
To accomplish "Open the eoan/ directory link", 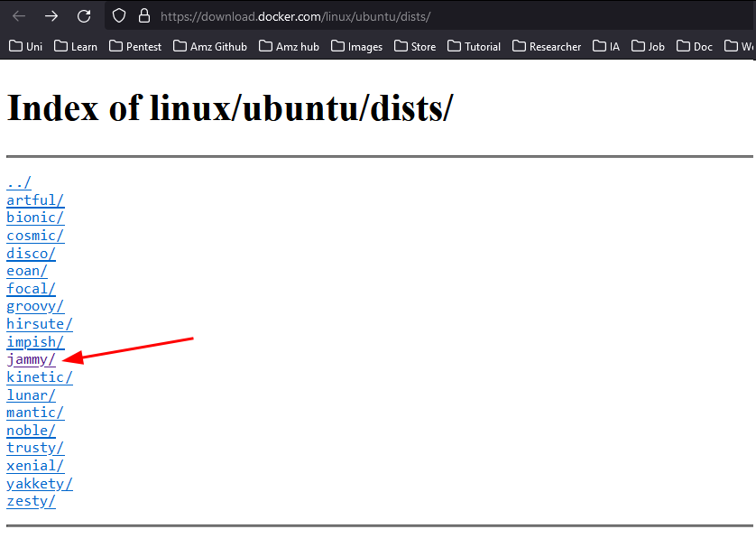I will 27,271.
